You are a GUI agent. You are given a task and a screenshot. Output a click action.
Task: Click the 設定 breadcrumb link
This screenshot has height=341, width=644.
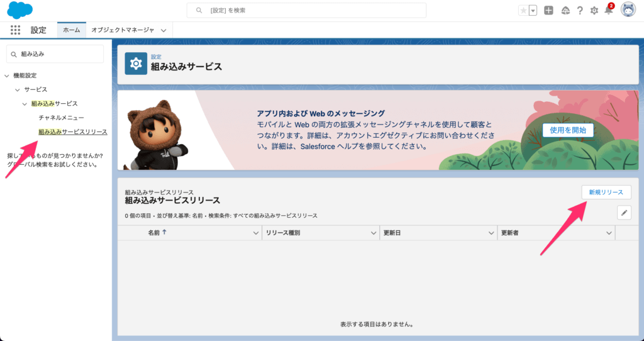click(x=156, y=57)
